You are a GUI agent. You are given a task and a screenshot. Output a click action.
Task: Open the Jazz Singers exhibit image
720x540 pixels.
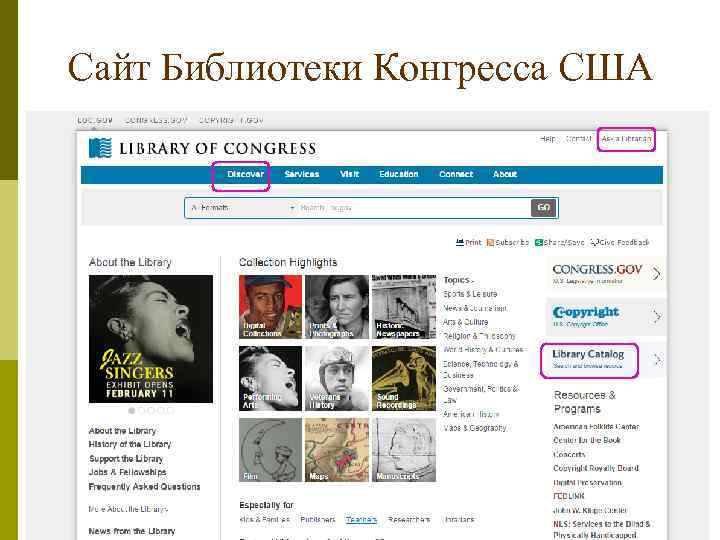(151, 339)
